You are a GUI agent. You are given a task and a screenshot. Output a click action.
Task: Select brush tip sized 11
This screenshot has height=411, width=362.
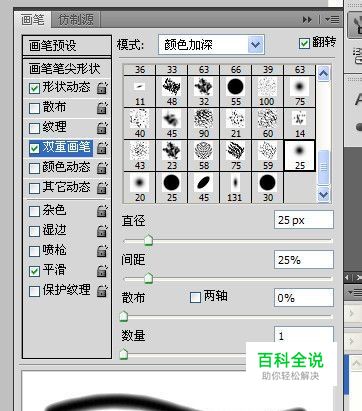coord(140,91)
